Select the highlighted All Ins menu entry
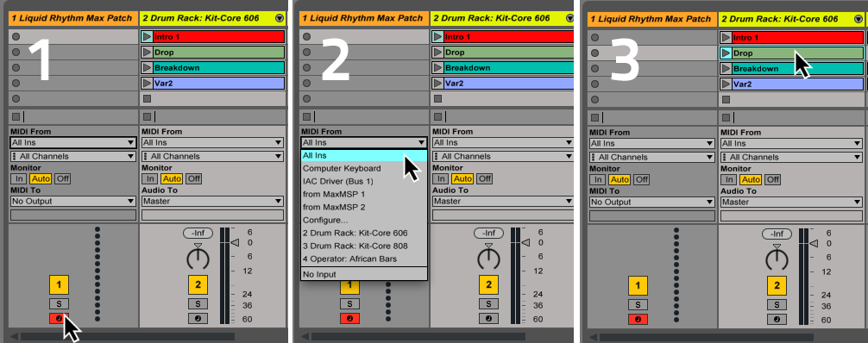The image size is (868, 343). pos(364,155)
